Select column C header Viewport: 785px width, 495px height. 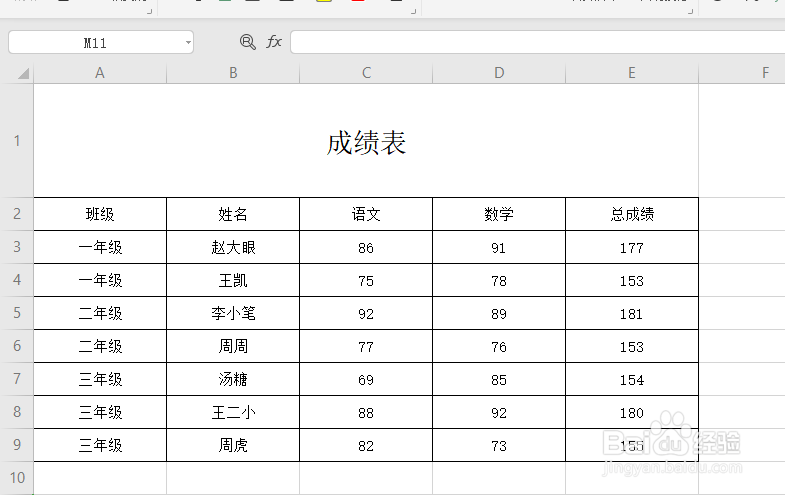pyautogui.click(x=366, y=73)
